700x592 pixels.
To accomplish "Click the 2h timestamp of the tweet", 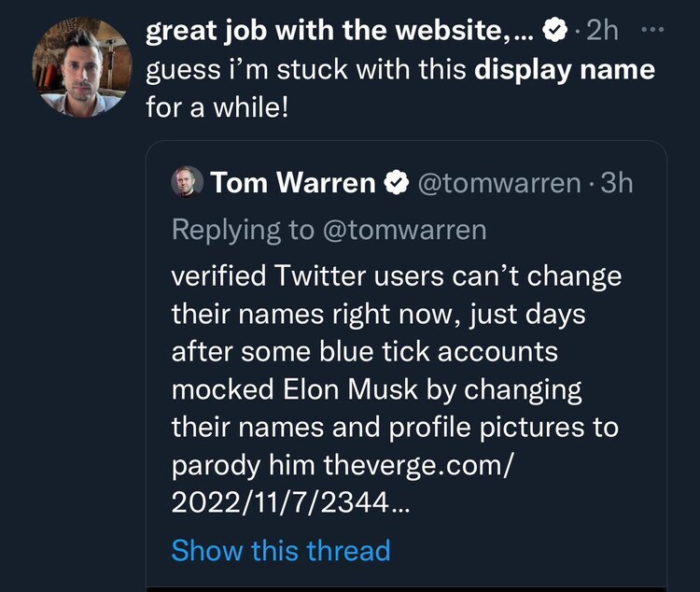I will click(602, 31).
